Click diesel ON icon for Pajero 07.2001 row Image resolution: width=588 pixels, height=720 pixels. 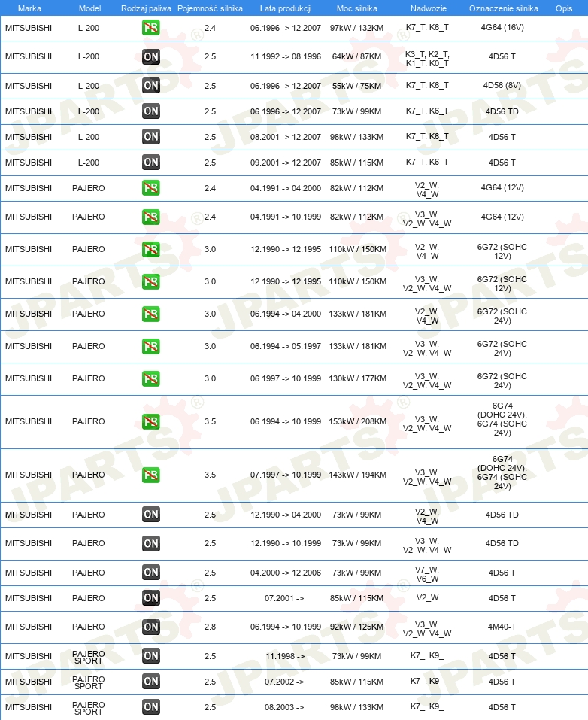(x=150, y=598)
